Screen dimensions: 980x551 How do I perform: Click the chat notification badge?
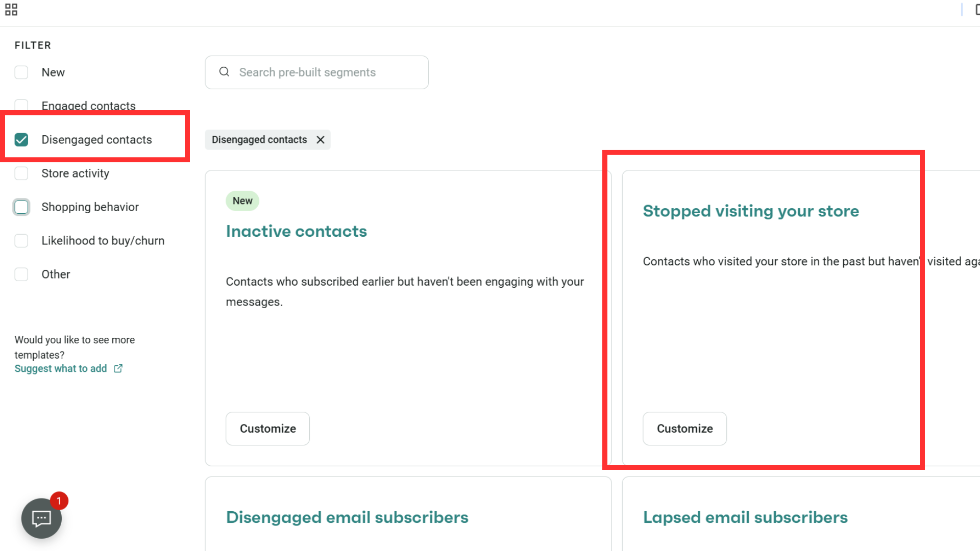59,501
